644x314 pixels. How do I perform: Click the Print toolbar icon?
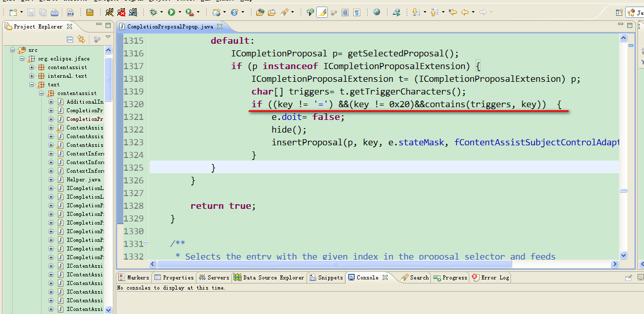(54, 12)
